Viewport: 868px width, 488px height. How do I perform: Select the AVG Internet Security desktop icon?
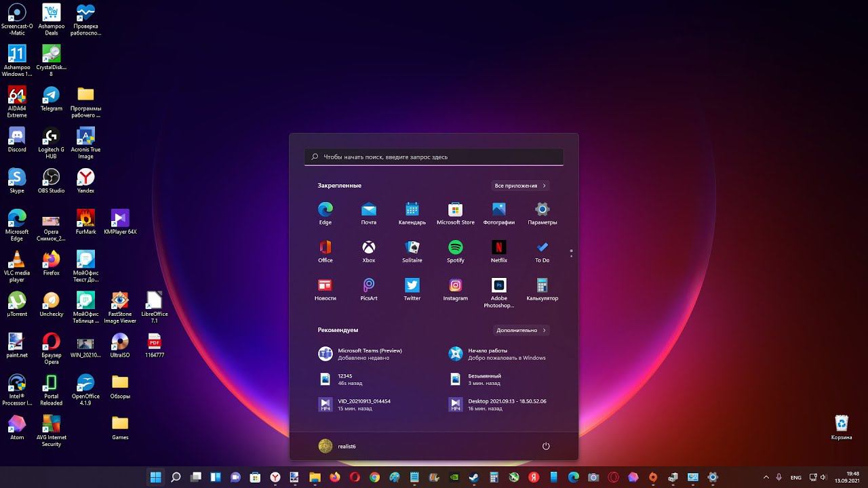pos(52,430)
